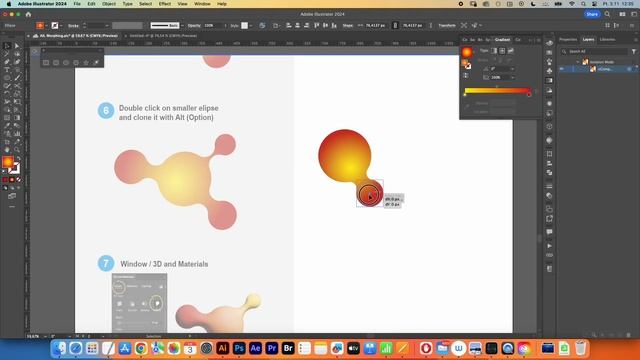
Task: Click the Home icon in the title bar
Action: (28, 14)
